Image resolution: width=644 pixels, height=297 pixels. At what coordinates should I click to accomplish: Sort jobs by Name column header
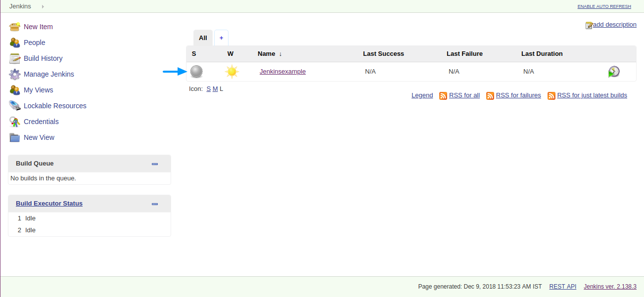[x=266, y=53]
